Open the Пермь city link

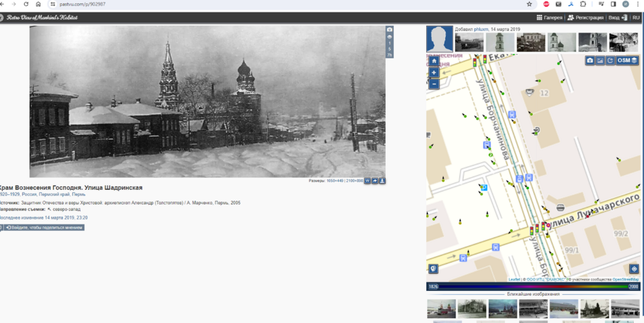coord(79,194)
